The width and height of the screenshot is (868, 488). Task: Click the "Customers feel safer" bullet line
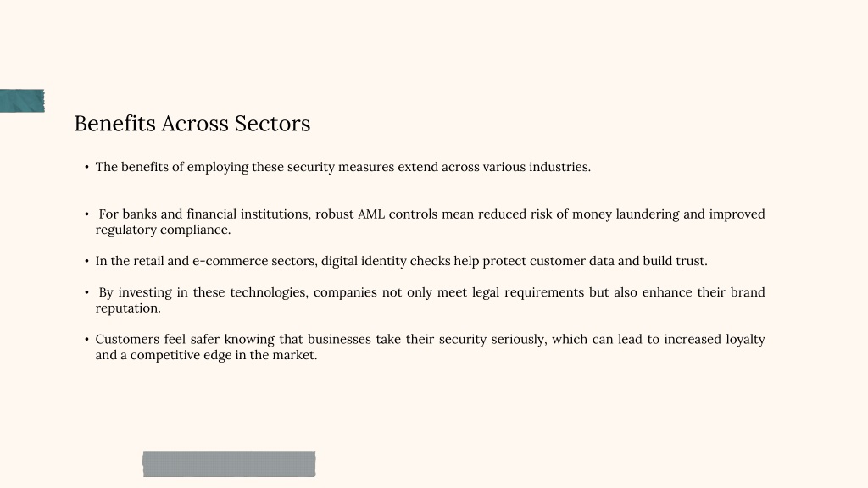[x=430, y=339]
